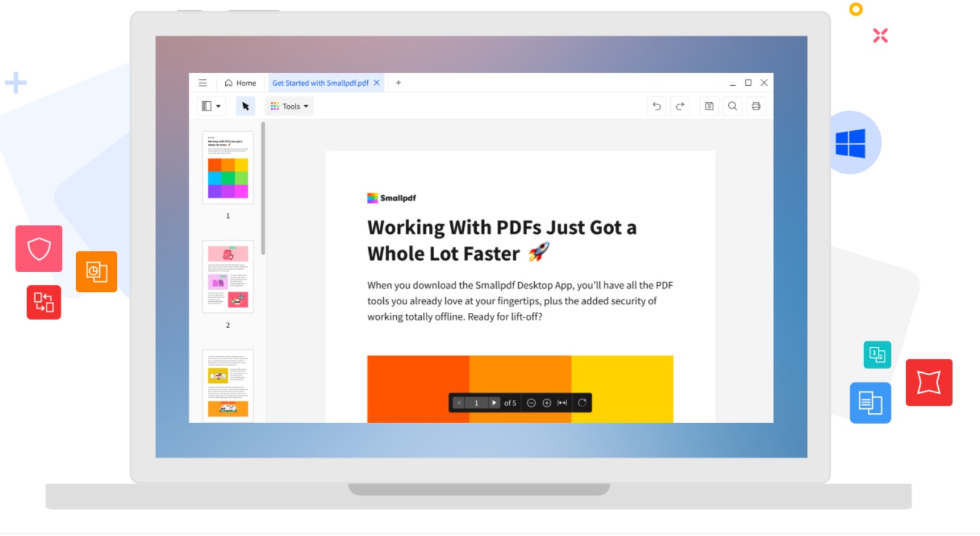The height and width of the screenshot is (536, 980).
Task: Print the document
Action: click(756, 106)
